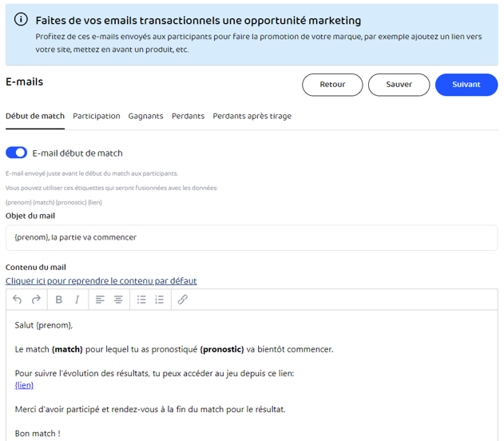This screenshot has width=504, height=441.
Task: Click the redo arrow in editor toolbar
Action: (x=36, y=300)
